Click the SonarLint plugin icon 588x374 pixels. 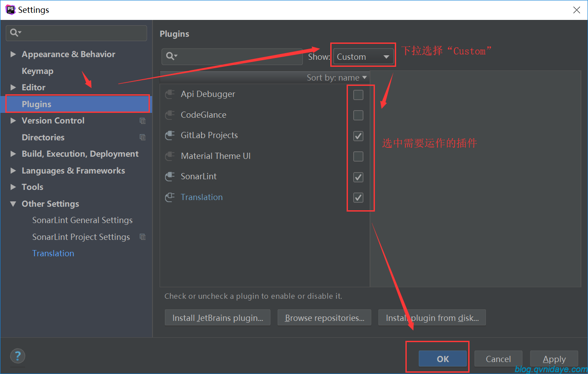coord(170,177)
